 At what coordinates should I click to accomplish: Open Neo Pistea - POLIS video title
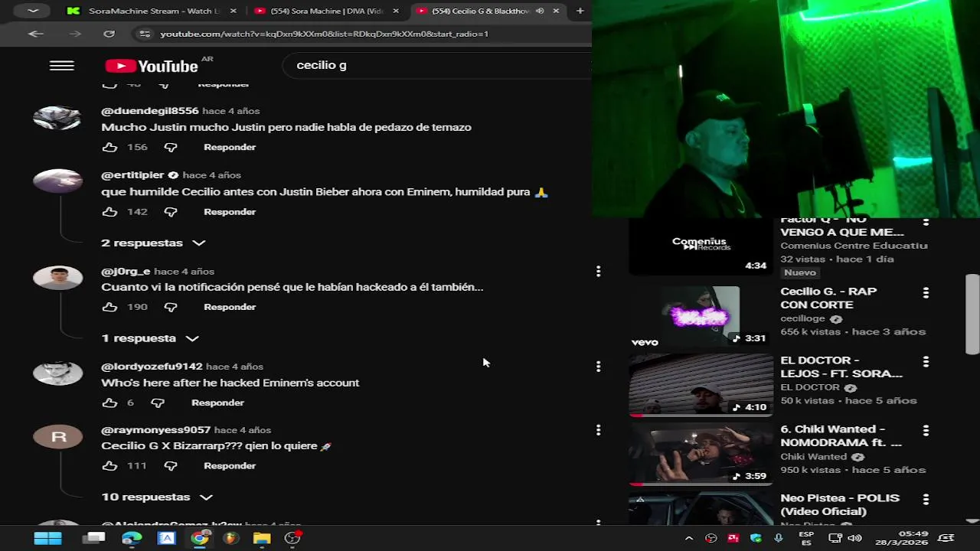pos(840,505)
